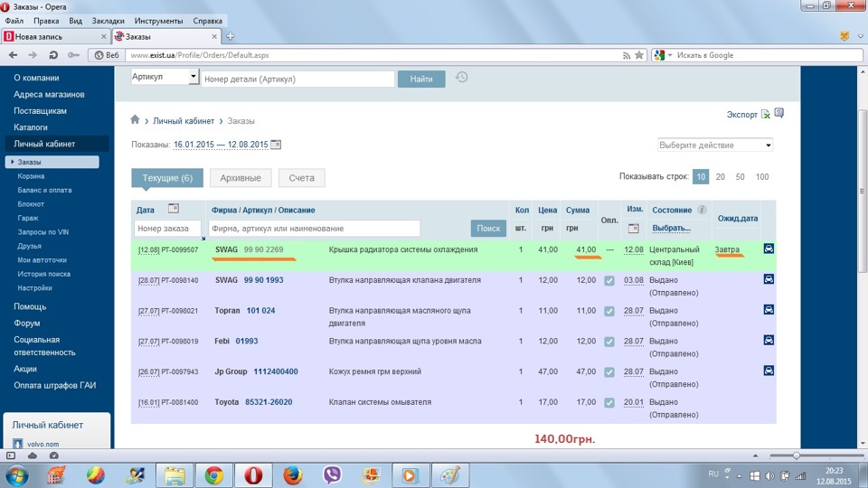868x488 pixels.
Task: Click Excel export icon
Action: click(x=766, y=114)
